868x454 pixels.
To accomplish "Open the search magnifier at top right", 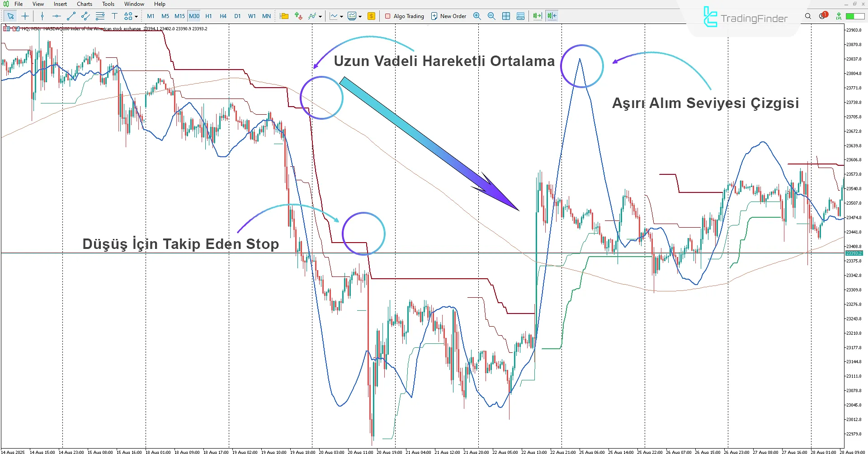I will pyautogui.click(x=808, y=16).
